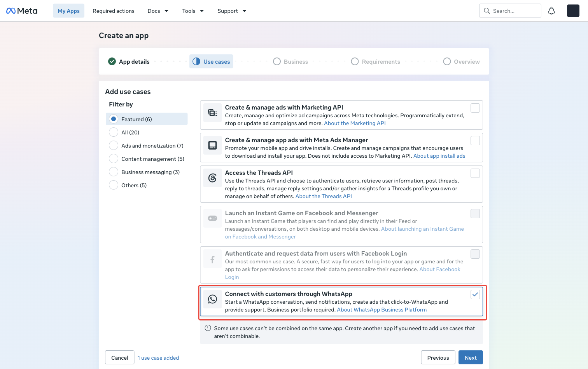Screen dimensions: 588x369
Task: Click the Facebook Login use case checkbox
Action: 475,254
